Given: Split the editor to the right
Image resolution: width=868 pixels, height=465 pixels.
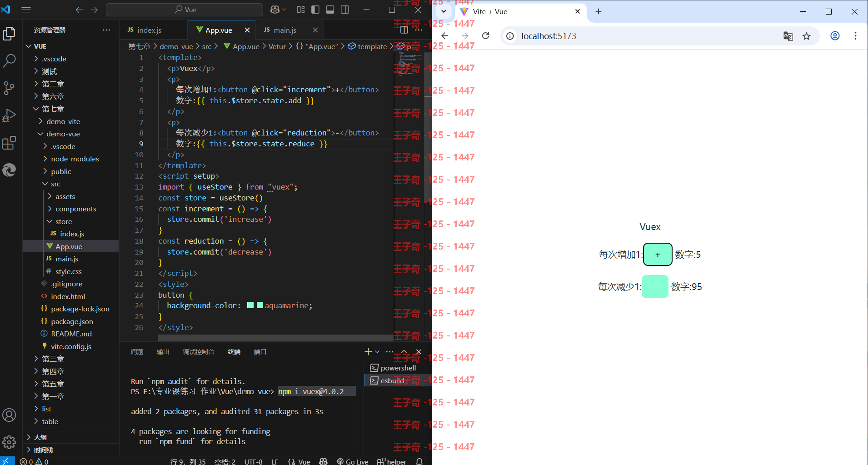Looking at the screenshot, I should [x=404, y=30].
